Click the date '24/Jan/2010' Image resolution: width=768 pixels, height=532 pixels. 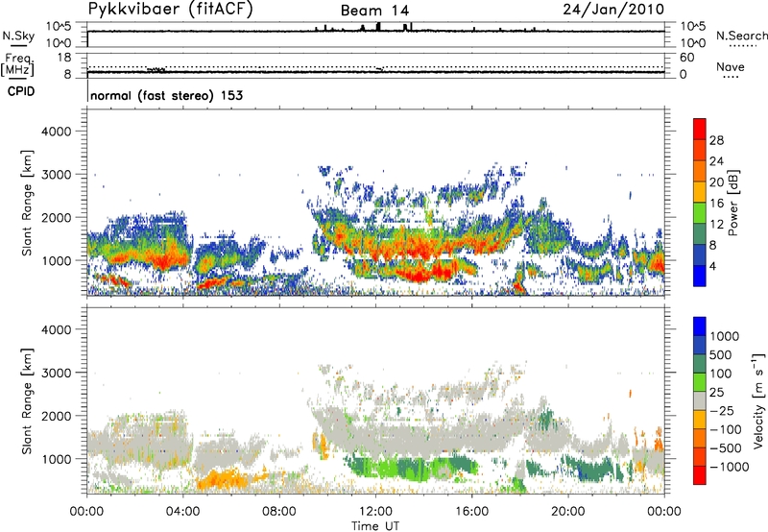click(613, 10)
